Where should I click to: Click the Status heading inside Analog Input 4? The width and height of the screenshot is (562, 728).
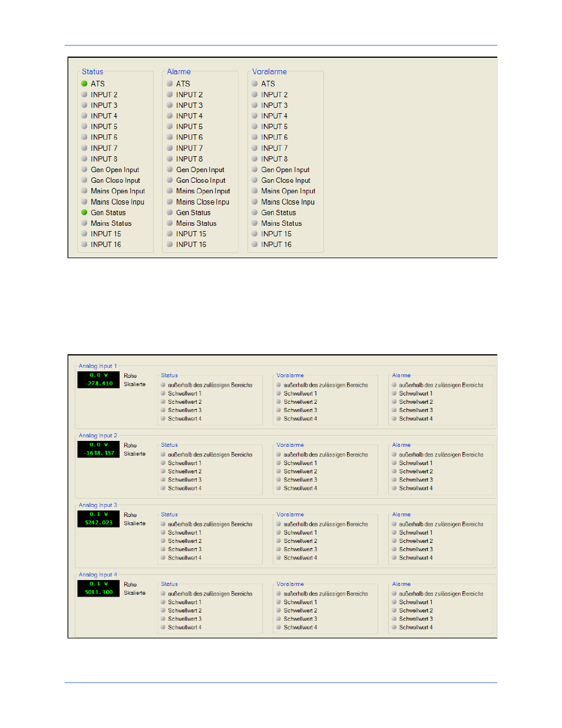(x=170, y=584)
